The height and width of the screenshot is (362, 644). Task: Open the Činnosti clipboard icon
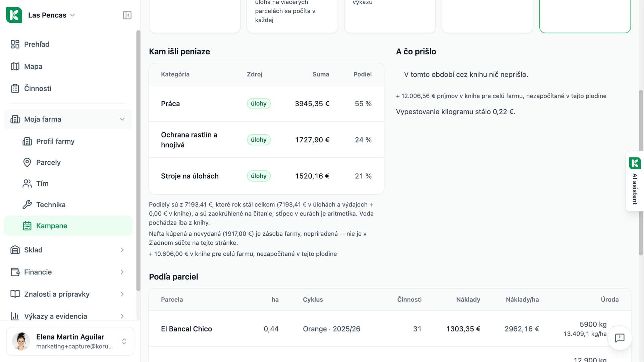pos(15,88)
